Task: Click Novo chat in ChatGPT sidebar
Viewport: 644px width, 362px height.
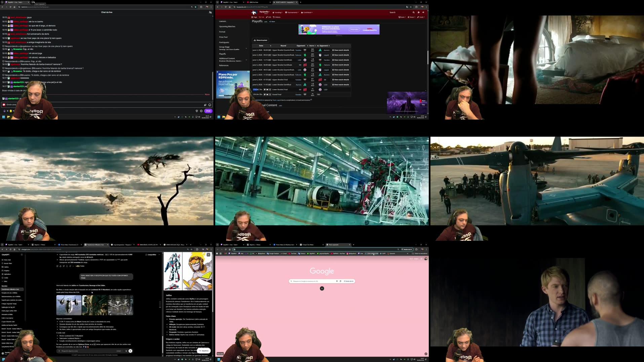Action: (7, 260)
